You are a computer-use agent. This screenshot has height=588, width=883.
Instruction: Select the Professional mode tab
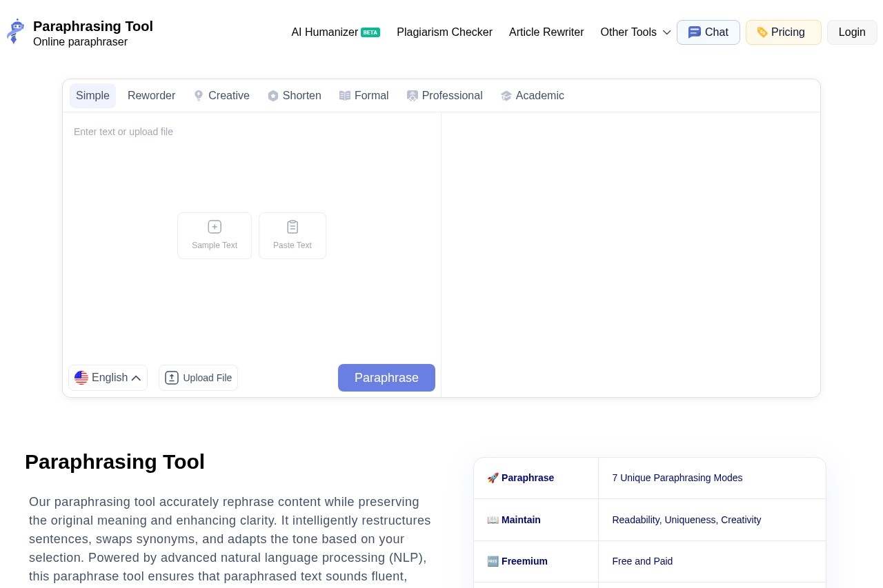[445, 96]
